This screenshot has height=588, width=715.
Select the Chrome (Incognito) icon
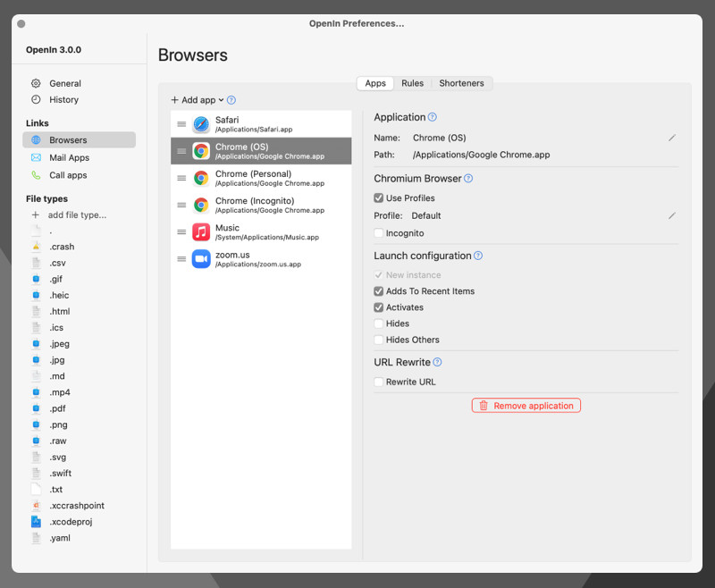click(x=201, y=205)
